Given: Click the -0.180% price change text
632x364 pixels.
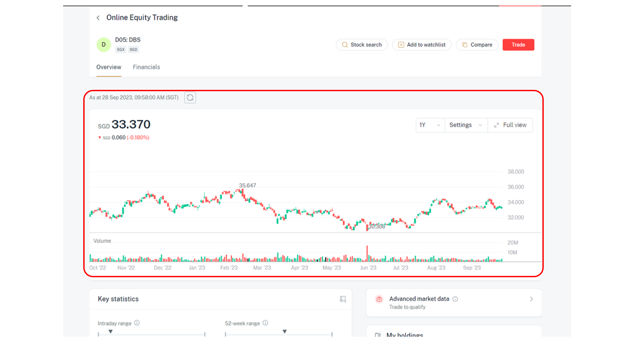Looking at the screenshot, I should 138,138.
